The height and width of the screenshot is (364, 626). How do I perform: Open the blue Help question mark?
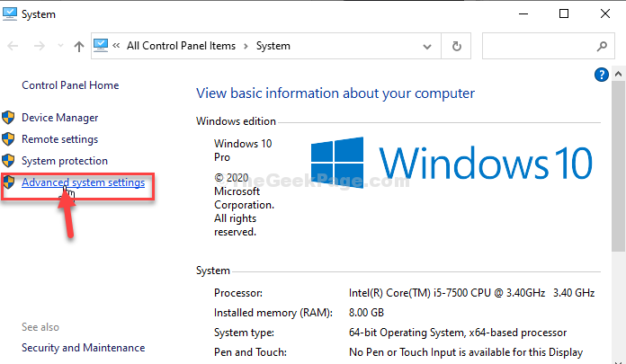point(602,75)
